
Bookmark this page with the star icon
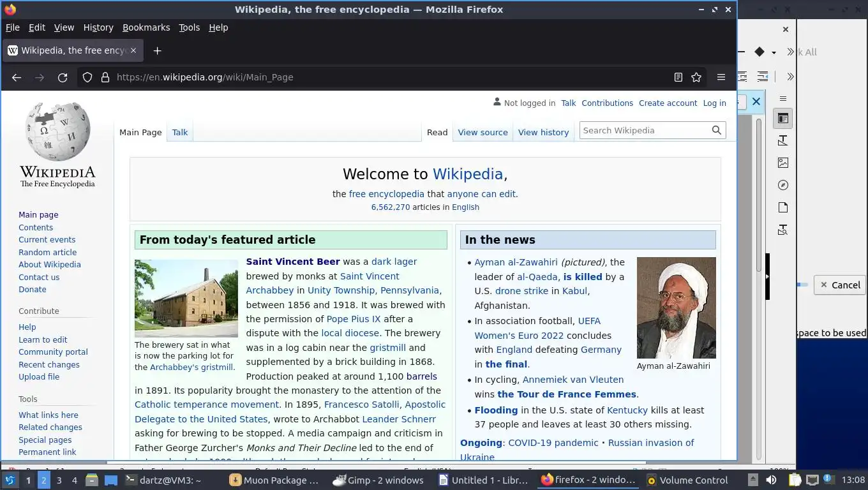click(x=696, y=77)
